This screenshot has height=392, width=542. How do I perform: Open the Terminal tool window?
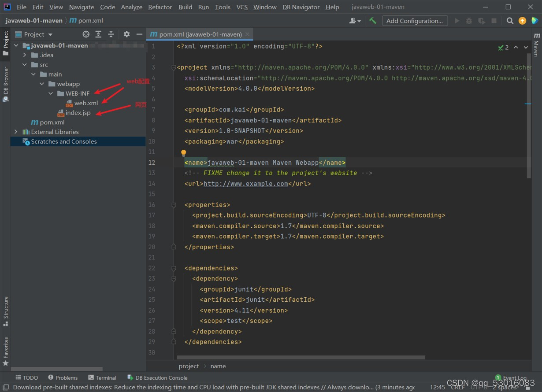coord(102,377)
